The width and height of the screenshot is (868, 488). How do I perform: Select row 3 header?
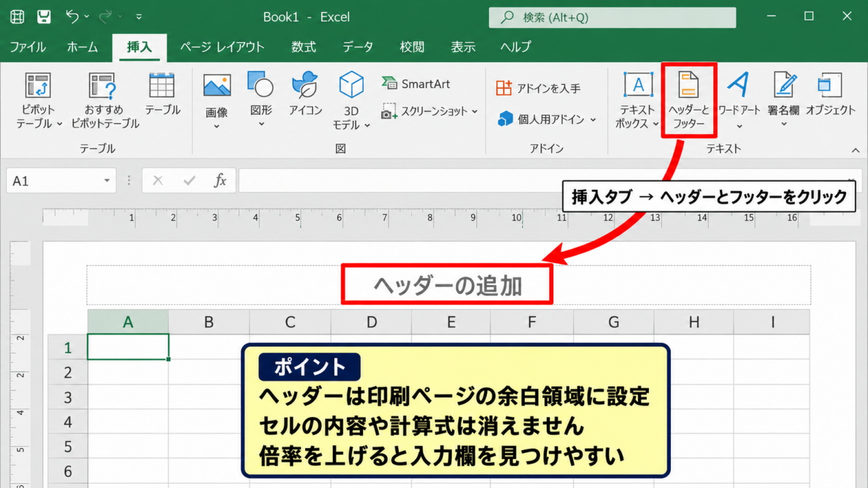(68, 397)
